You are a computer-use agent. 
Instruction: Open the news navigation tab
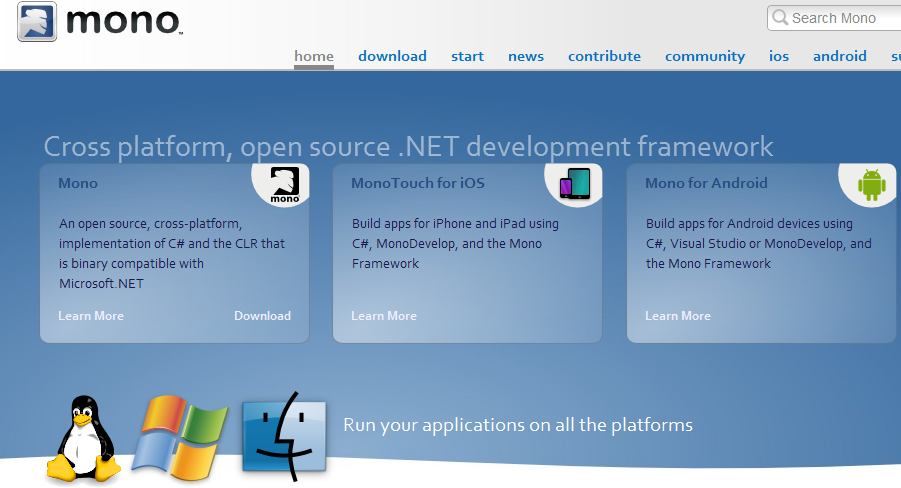pos(526,56)
